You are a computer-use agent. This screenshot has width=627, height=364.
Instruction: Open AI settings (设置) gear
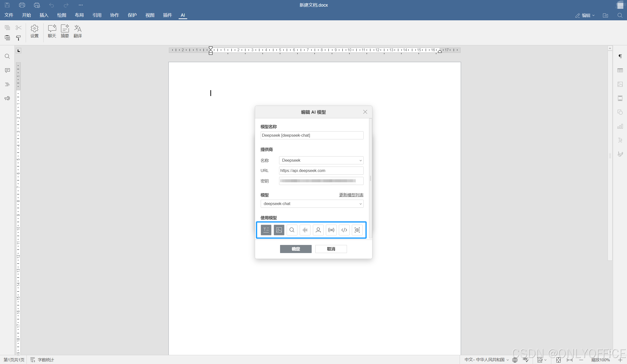pos(34,31)
